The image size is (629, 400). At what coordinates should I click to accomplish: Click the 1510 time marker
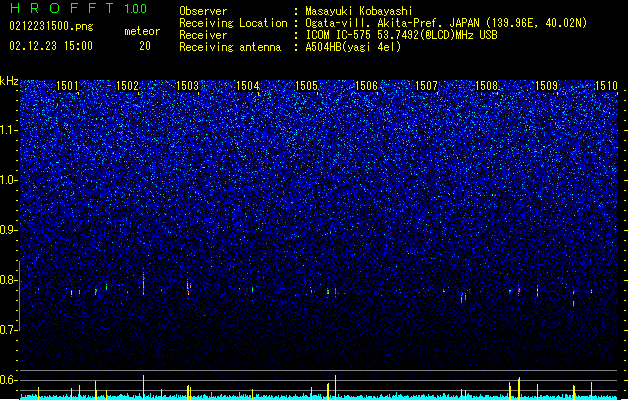606,86
